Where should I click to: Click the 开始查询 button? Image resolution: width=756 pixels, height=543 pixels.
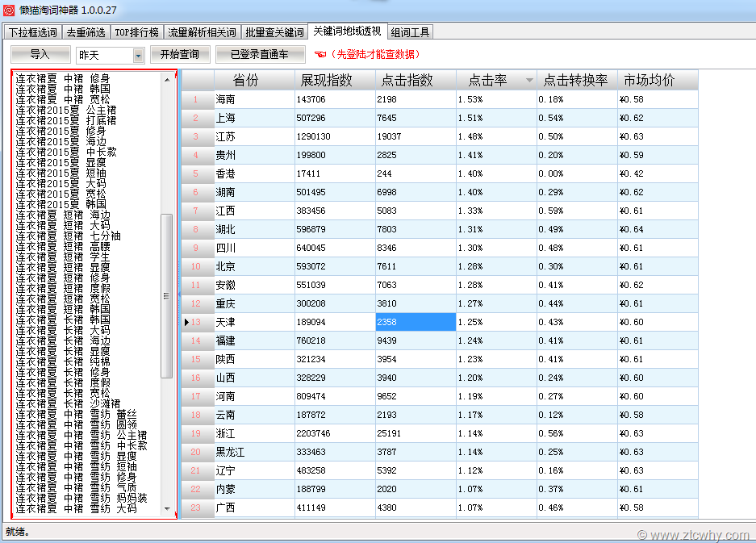coord(180,54)
